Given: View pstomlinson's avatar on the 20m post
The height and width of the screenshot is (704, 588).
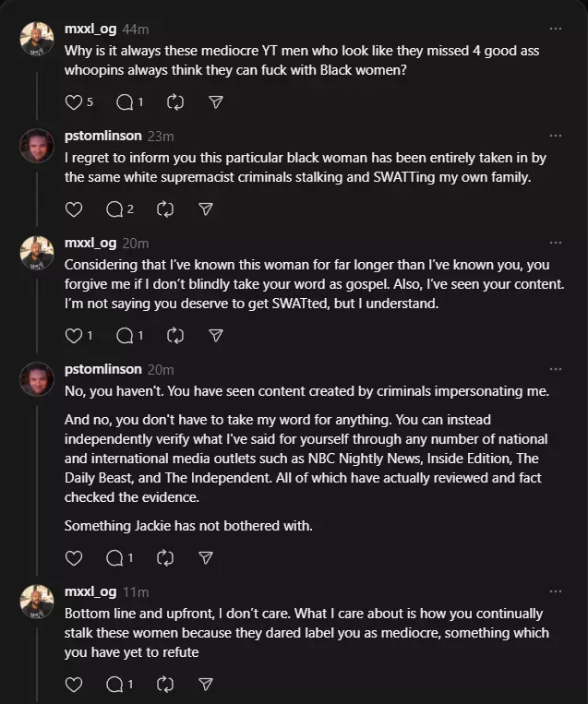Looking at the screenshot, I should tap(37, 379).
